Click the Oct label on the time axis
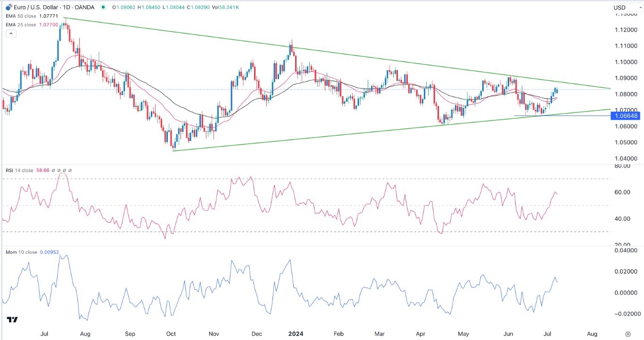The width and height of the screenshot is (644, 340). [171, 334]
